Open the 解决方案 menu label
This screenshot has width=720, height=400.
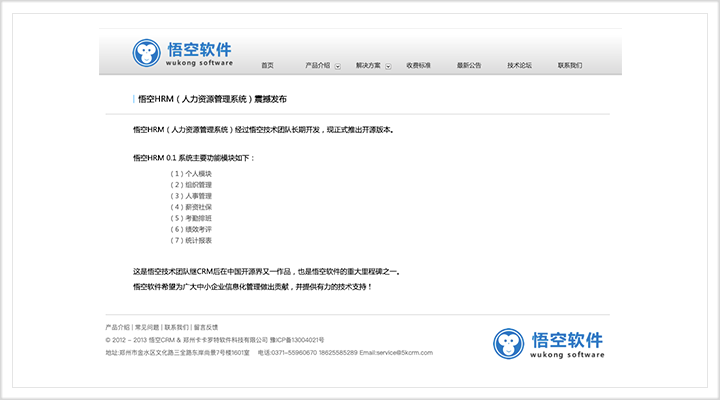coord(367,66)
